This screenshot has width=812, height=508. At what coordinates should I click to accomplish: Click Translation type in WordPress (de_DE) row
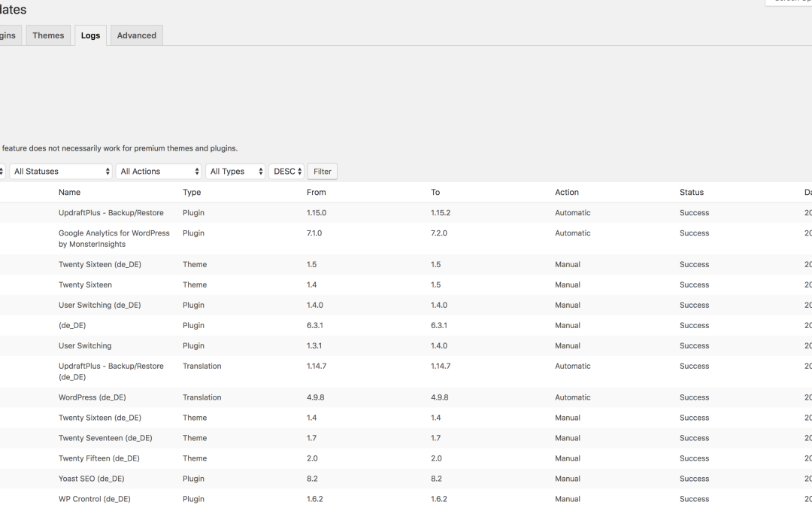click(202, 397)
